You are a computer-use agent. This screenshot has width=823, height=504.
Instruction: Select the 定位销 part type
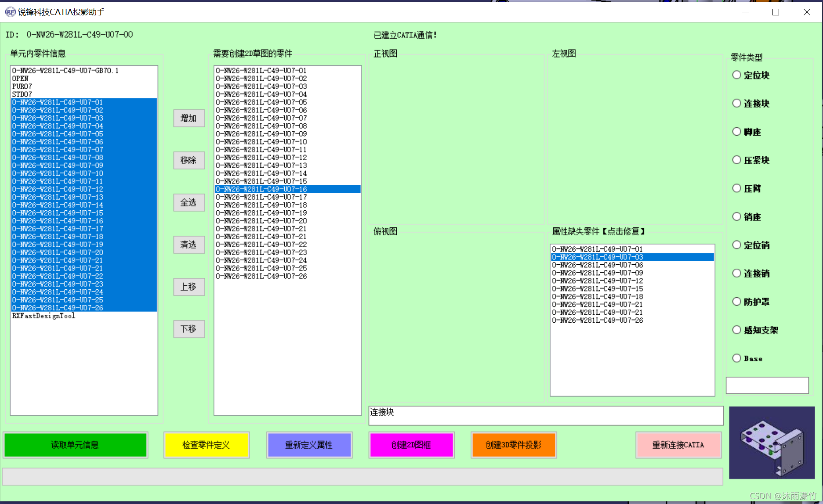pyautogui.click(x=736, y=245)
